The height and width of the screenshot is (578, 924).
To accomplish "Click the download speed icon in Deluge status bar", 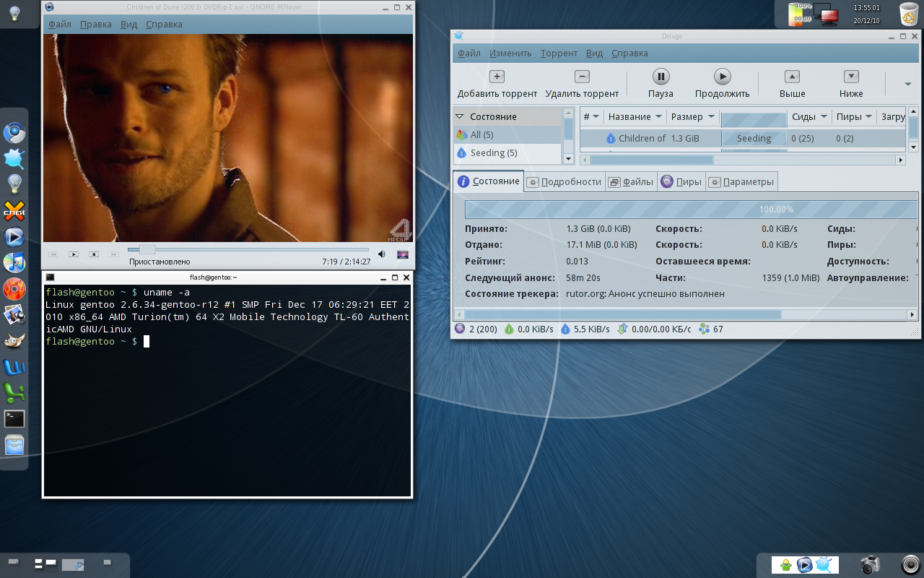I will 509,329.
